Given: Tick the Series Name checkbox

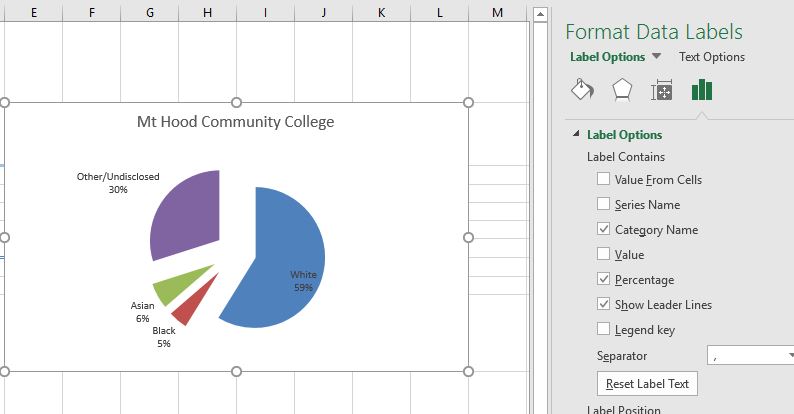Looking at the screenshot, I should click(603, 203).
